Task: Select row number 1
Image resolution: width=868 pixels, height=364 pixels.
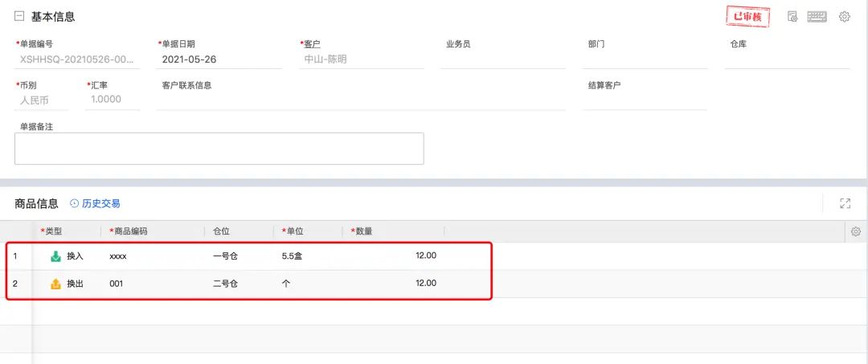Action: 15,256
